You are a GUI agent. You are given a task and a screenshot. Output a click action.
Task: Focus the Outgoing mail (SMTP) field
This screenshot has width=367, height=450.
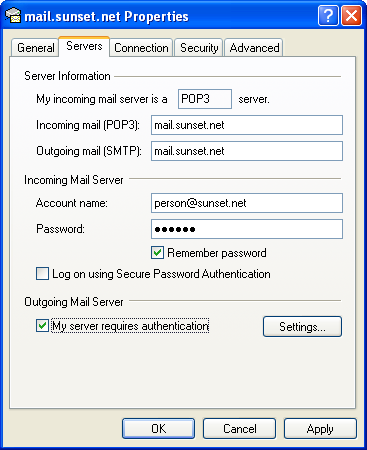(x=247, y=151)
